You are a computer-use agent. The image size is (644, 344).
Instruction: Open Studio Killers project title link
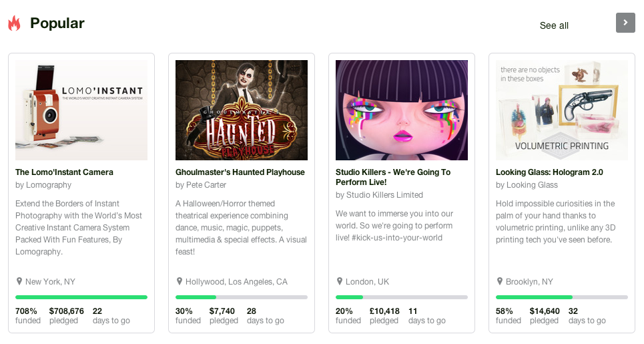click(392, 177)
